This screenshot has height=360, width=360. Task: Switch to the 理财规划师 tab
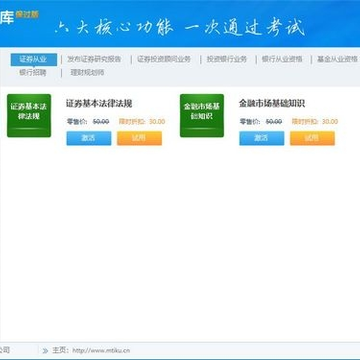(87, 73)
